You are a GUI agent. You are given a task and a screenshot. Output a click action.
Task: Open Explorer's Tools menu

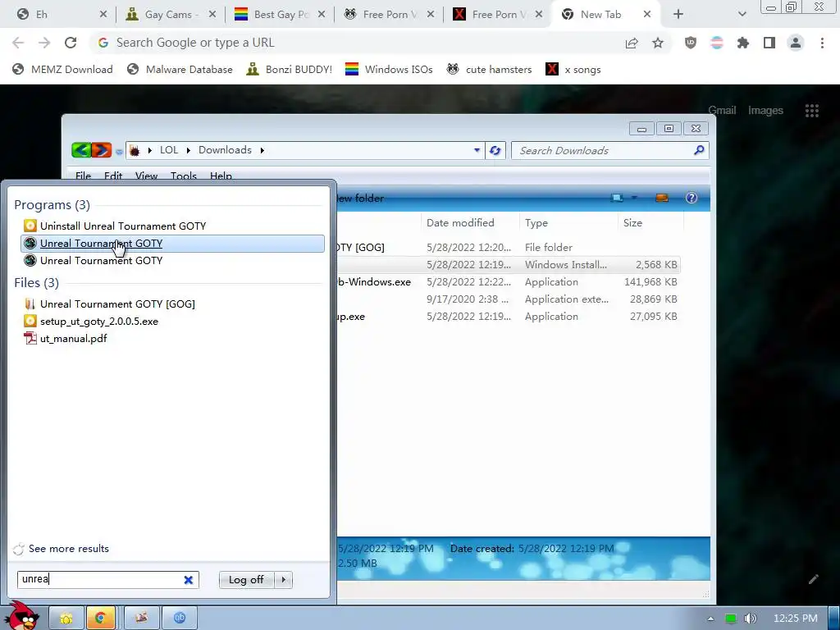(x=183, y=176)
